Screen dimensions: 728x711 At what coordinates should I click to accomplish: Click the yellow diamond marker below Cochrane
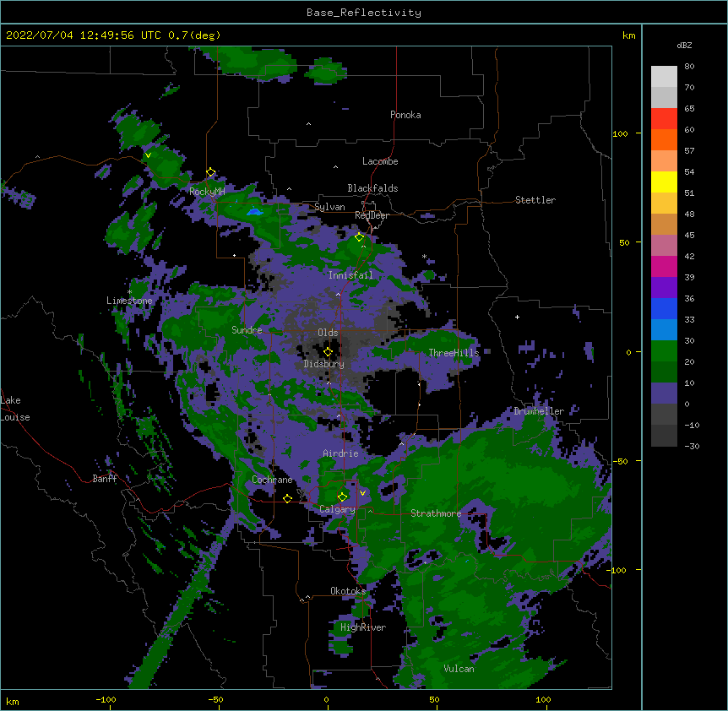(287, 498)
